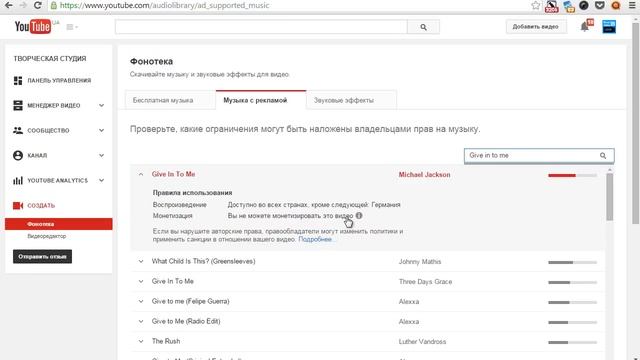Click the Сообщество people icon

tap(18, 130)
